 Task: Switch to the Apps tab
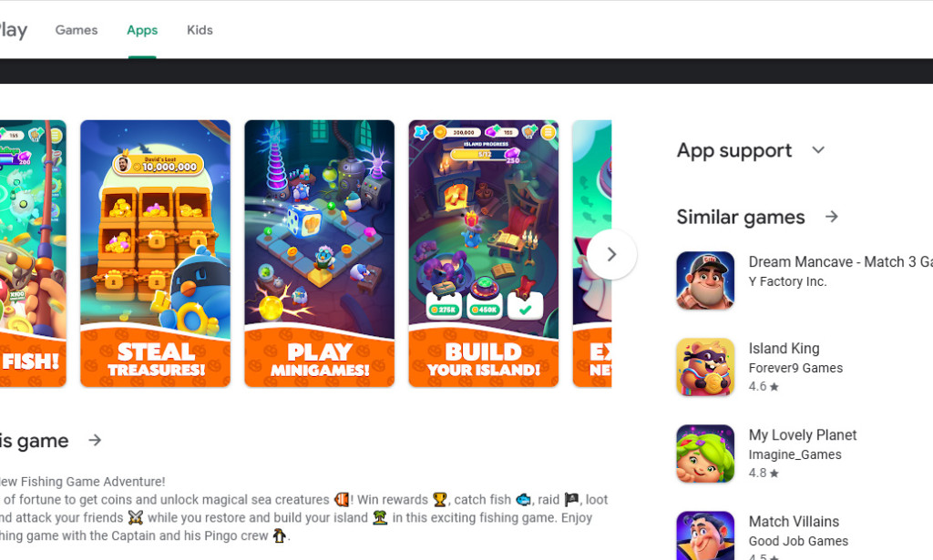tap(142, 30)
